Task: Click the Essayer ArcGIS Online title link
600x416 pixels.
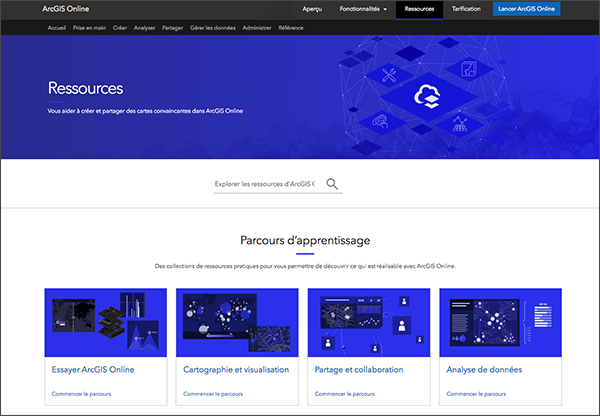Action: coord(93,370)
